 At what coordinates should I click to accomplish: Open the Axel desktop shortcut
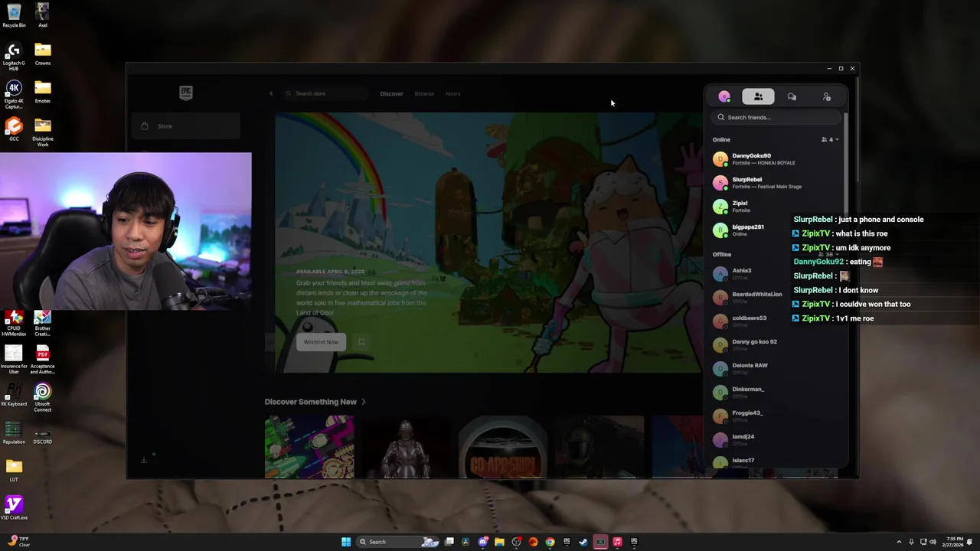[x=43, y=16]
